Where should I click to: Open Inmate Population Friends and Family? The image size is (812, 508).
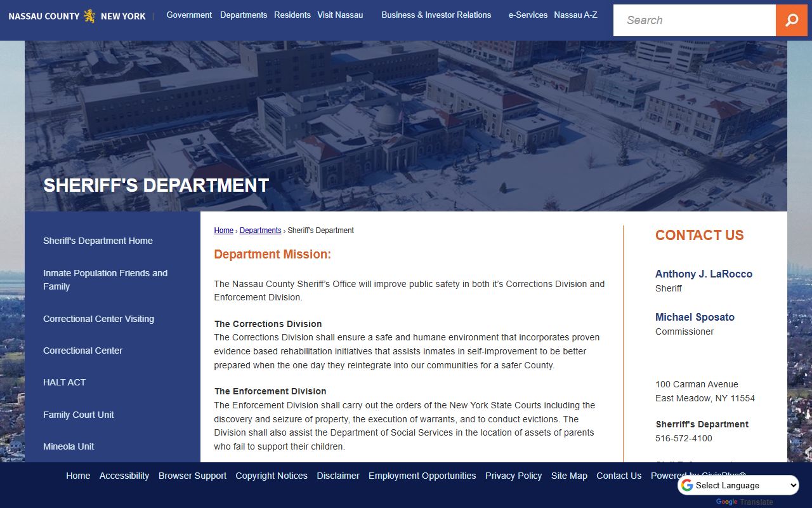click(x=105, y=279)
